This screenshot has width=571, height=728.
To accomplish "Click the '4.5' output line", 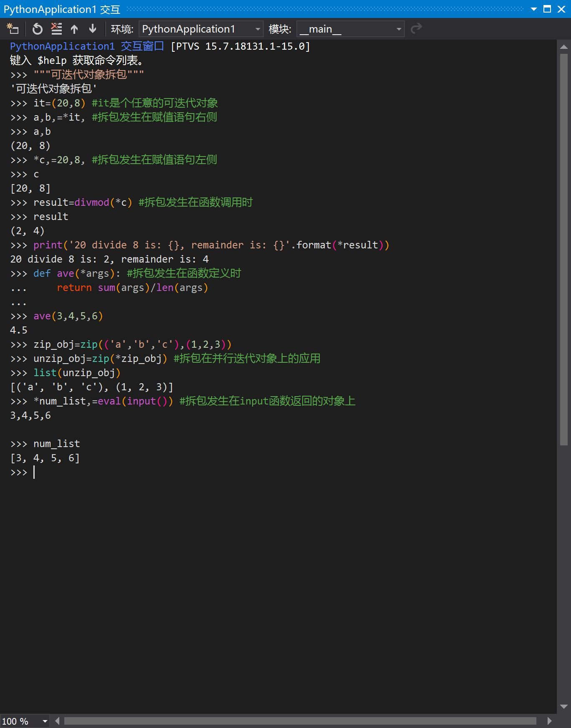I will pos(19,330).
